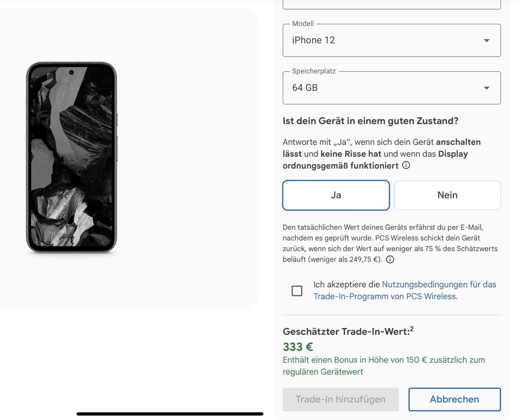Screen dimensions: 520x420
Task: Click the partially visible field above Modell
Action: [392, 4]
